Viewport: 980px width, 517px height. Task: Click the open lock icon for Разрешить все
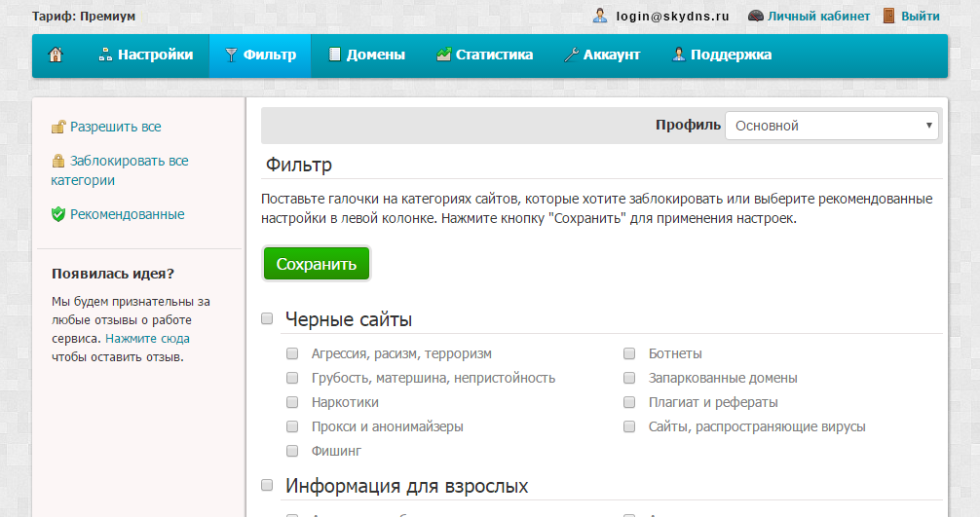pyautogui.click(x=58, y=128)
